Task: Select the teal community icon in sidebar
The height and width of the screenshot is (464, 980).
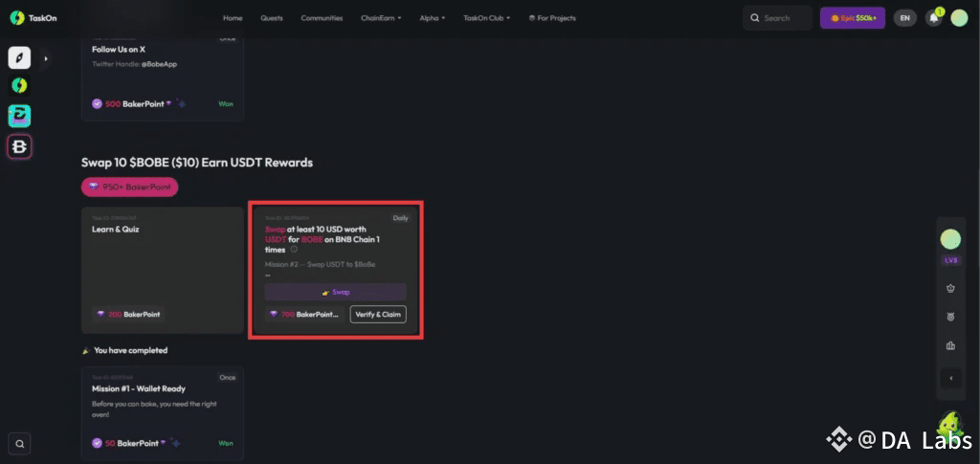Action: click(19, 116)
